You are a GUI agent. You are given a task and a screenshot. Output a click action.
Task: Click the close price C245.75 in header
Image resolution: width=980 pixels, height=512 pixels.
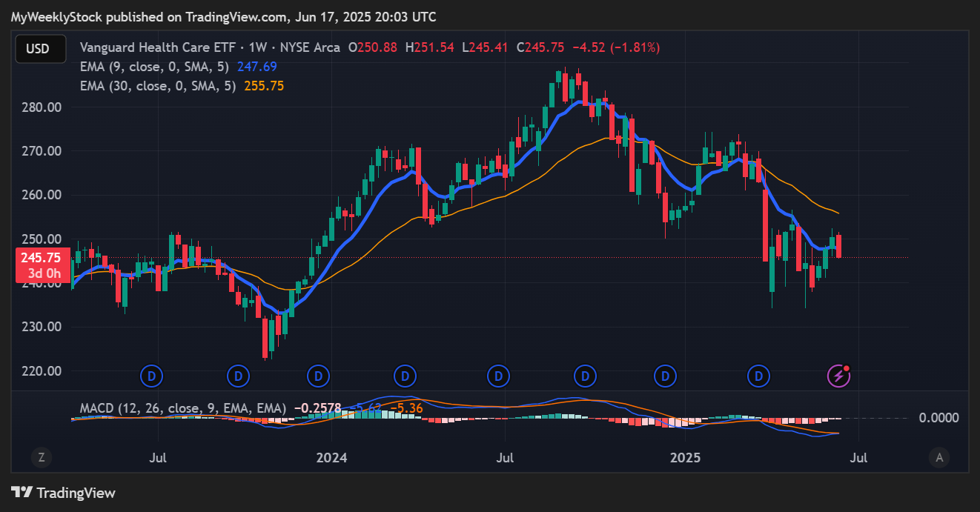(540, 47)
